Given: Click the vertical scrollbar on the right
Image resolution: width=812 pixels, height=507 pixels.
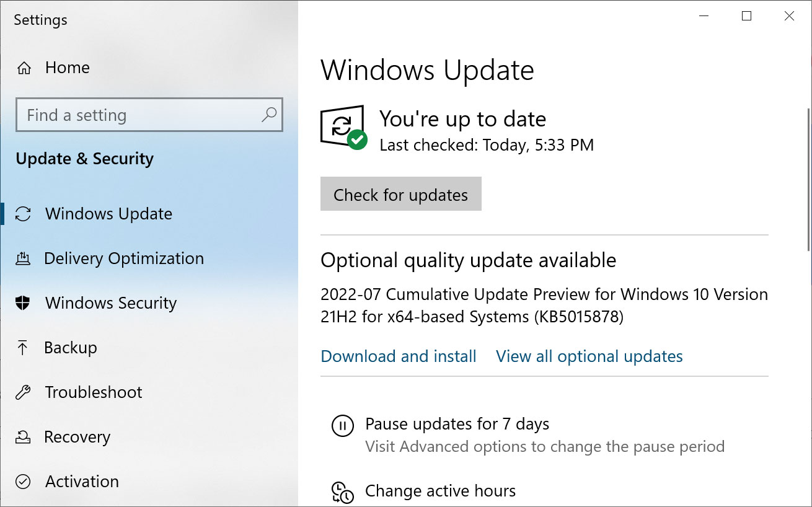Looking at the screenshot, I should click(807, 180).
